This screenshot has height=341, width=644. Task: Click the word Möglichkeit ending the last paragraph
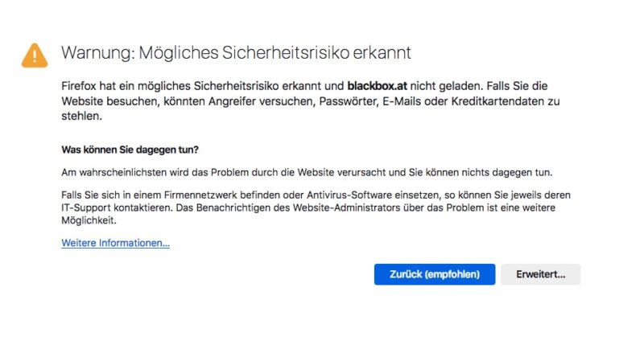(x=89, y=220)
